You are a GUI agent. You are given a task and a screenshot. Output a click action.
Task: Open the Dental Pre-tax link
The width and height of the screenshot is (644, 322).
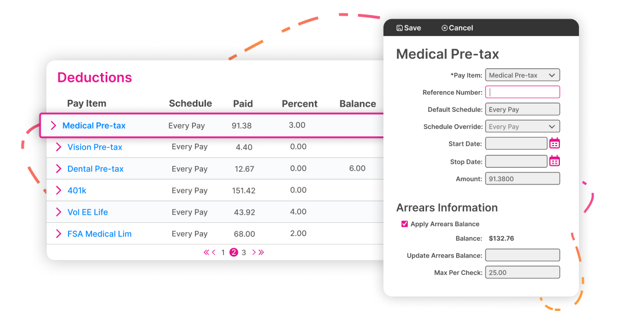95,169
